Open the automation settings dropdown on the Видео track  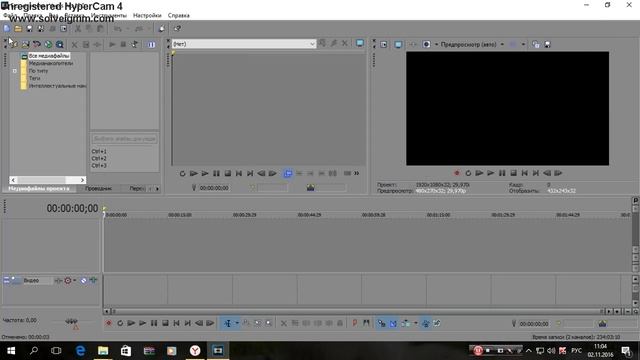click(x=75, y=280)
